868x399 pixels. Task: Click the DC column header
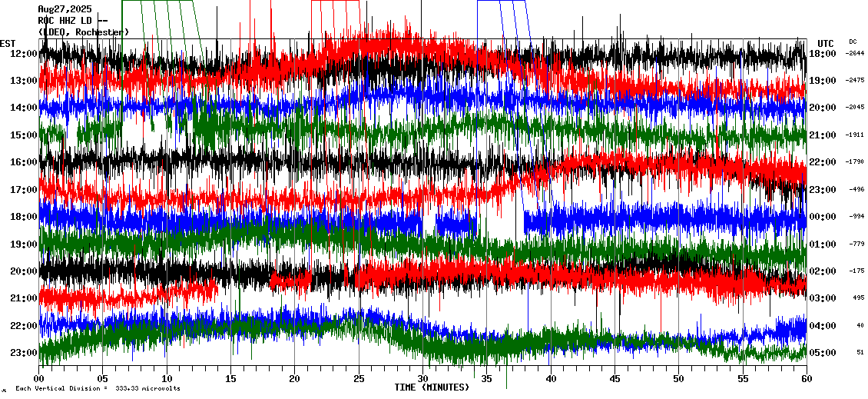[x=853, y=42]
